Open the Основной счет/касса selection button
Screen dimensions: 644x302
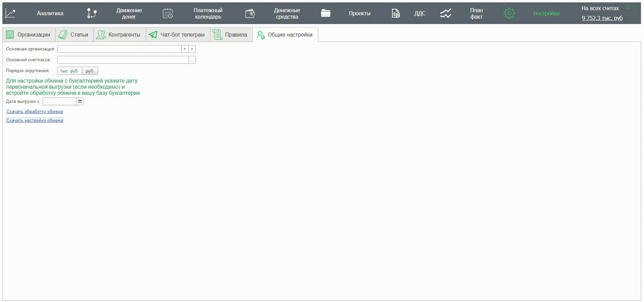pos(192,60)
